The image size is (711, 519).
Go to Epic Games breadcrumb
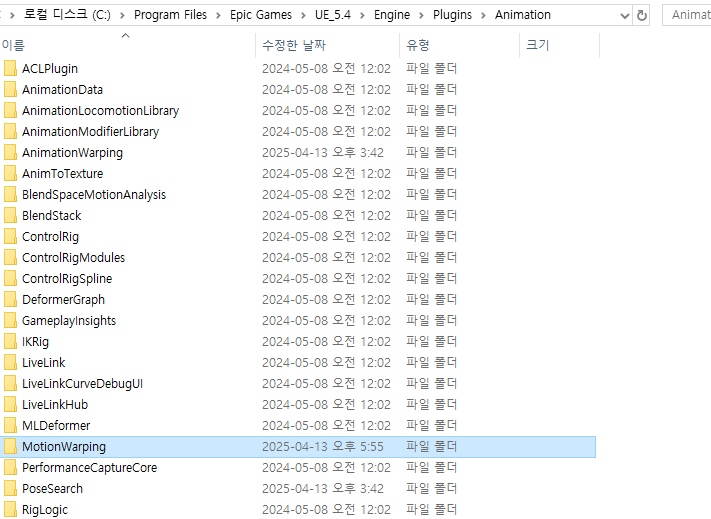coord(261,15)
